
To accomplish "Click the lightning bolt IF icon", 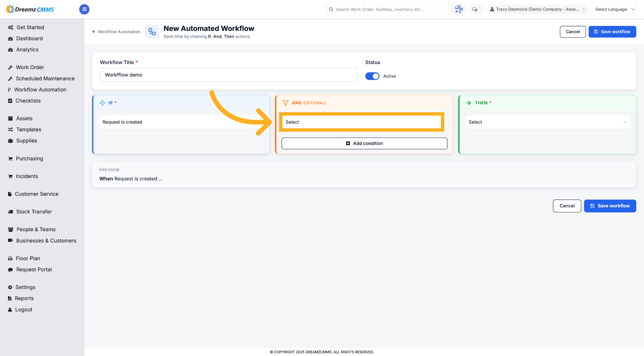I will coord(102,103).
